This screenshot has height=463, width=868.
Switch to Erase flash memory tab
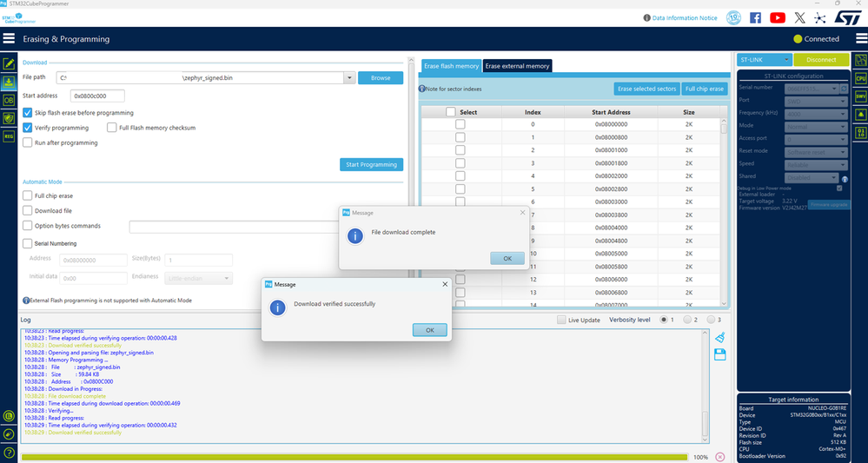click(x=451, y=66)
